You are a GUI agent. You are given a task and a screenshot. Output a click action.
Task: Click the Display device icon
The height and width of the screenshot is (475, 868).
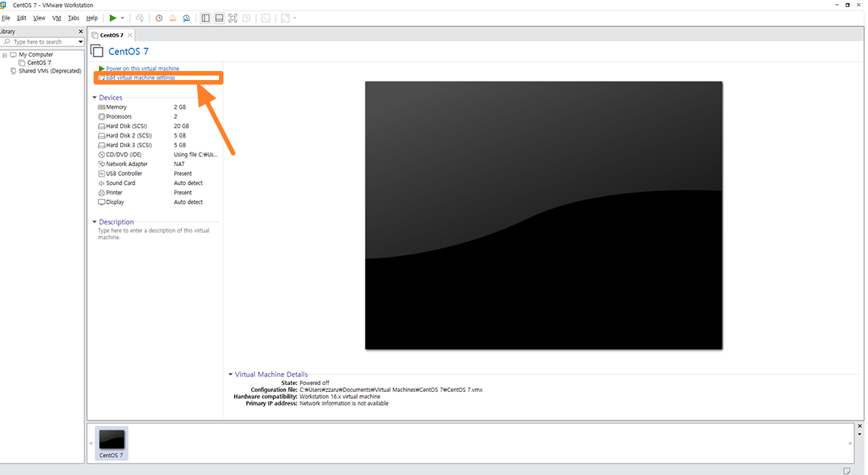click(101, 202)
